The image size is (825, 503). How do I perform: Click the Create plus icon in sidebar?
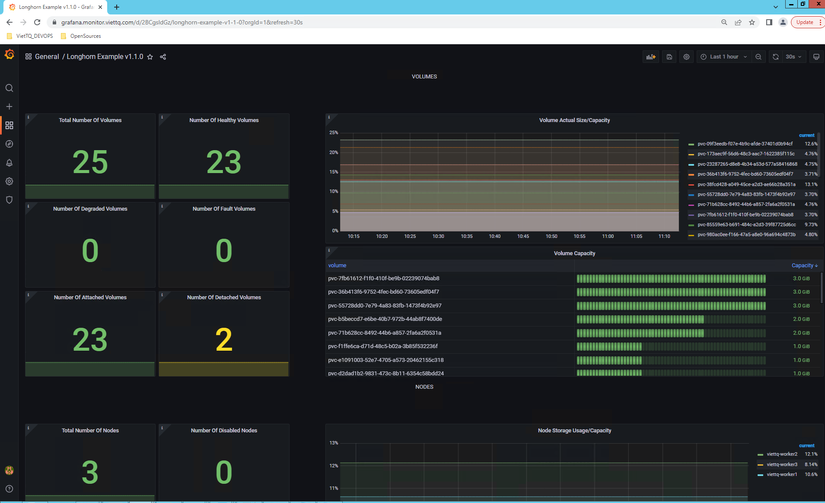(9, 106)
